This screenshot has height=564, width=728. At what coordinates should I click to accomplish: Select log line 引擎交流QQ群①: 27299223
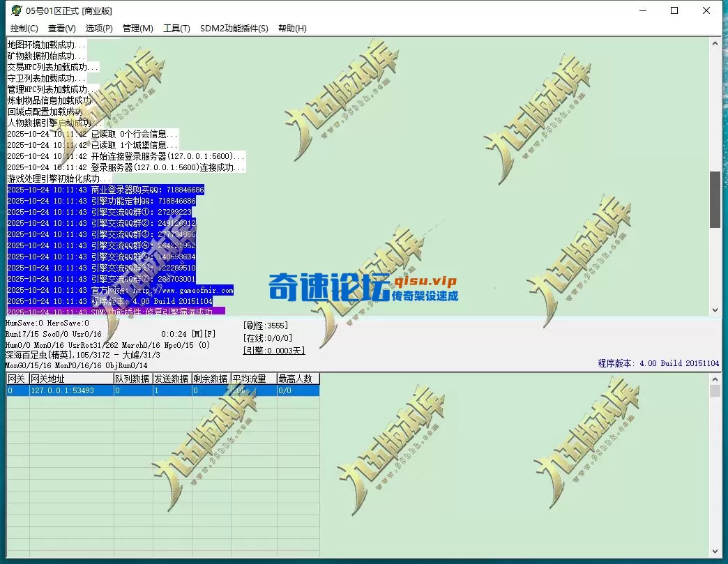99,212
